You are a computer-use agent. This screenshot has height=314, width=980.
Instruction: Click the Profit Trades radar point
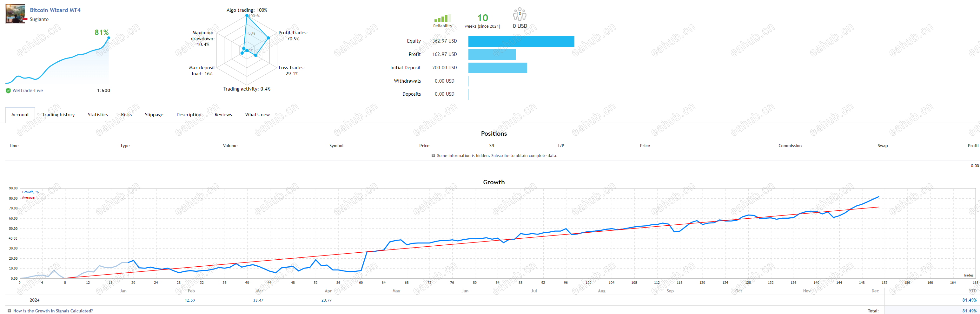click(x=268, y=38)
